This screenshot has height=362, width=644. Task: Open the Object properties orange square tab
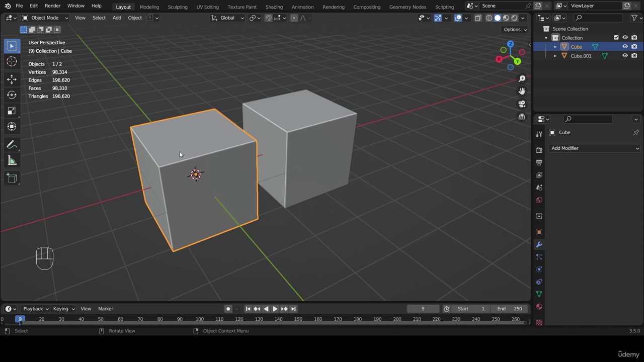[539, 232]
